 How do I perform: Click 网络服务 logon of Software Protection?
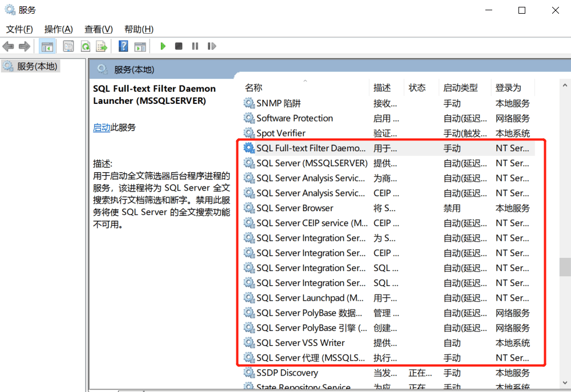pyautogui.click(x=512, y=118)
